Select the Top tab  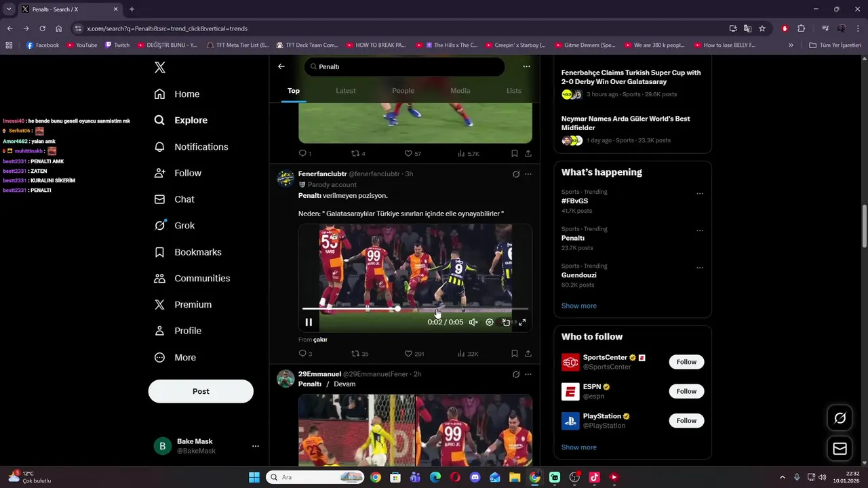click(294, 91)
